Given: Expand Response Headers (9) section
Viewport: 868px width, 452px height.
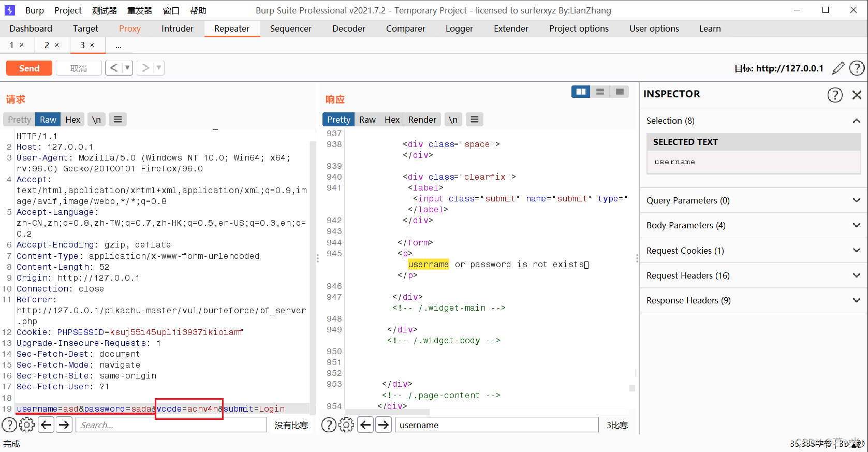Looking at the screenshot, I should tap(857, 300).
